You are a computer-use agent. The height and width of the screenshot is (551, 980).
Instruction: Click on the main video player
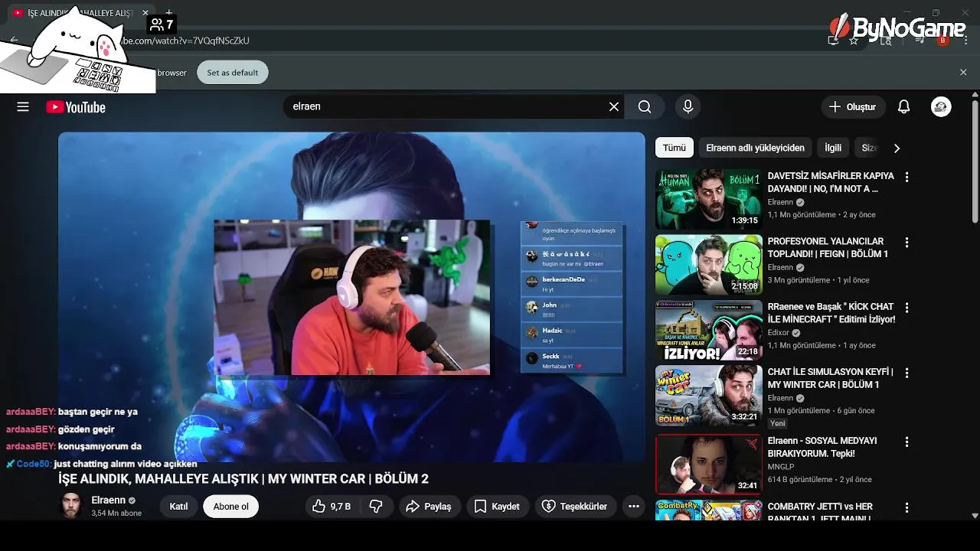point(352,297)
